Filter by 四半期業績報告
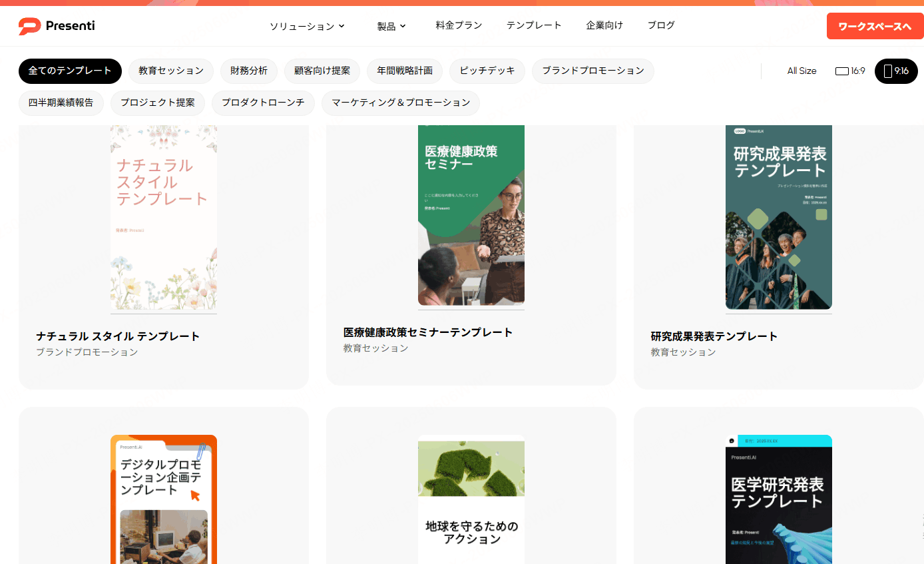Viewport: 924px width, 564px height. pos(61,103)
